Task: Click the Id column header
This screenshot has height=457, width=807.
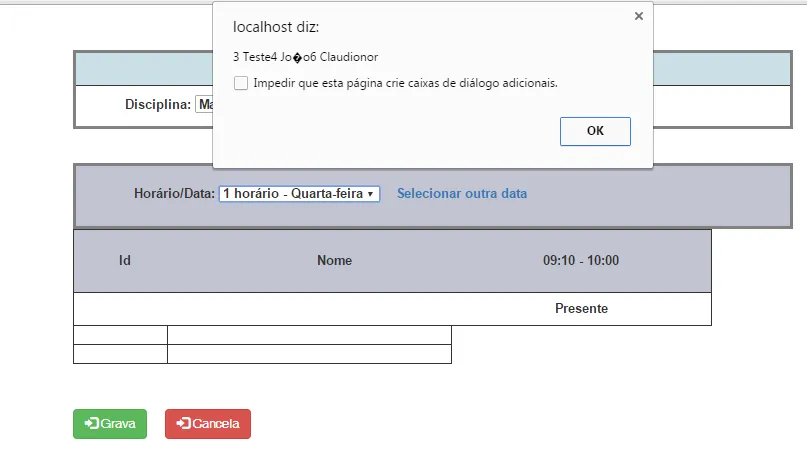Action: tap(125, 261)
